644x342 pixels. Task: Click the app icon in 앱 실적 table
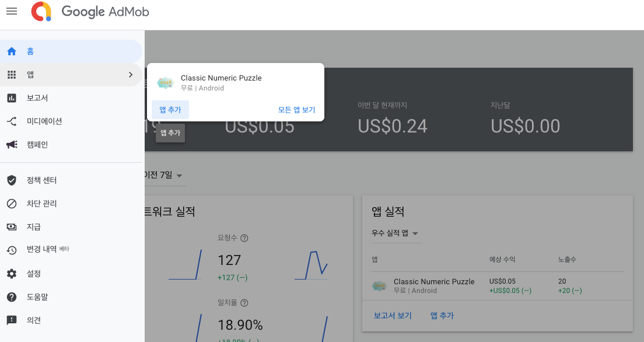point(380,286)
